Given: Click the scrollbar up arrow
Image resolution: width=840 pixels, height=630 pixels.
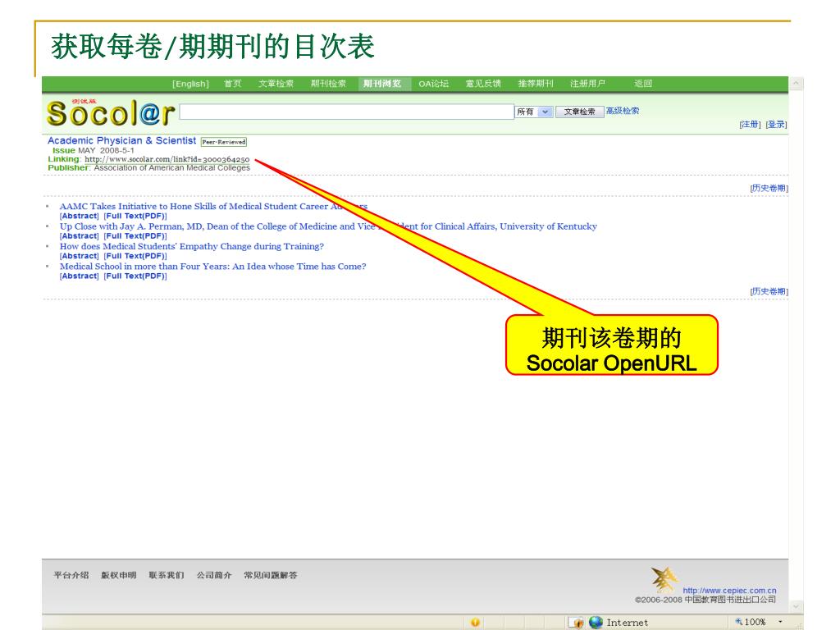Looking at the screenshot, I should (x=796, y=83).
